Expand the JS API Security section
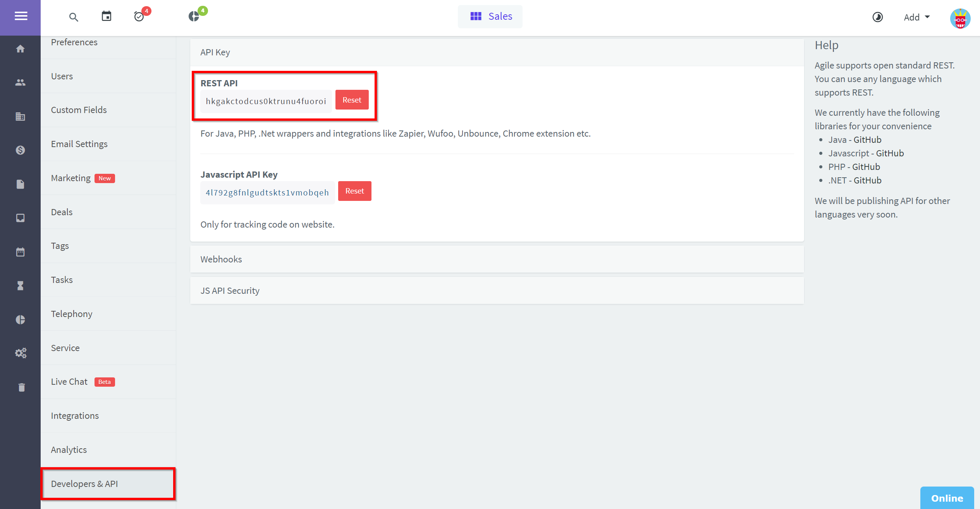Screen dimensions: 980x509 497,291
